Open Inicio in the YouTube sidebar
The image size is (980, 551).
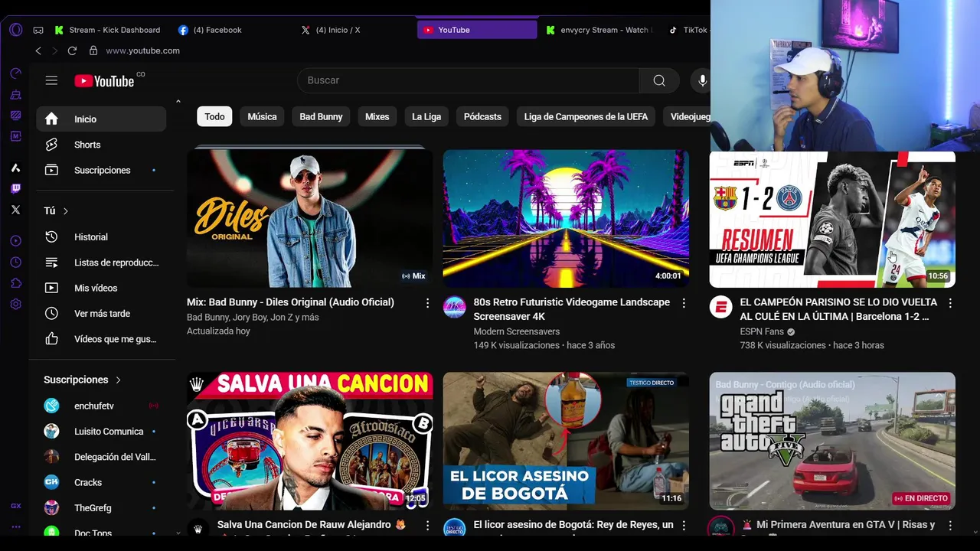(101, 119)
